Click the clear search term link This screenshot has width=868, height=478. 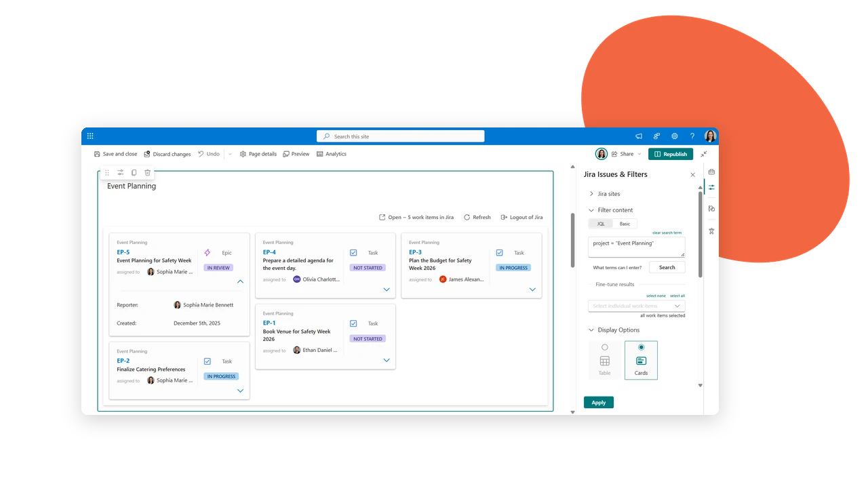pos(667,233)
